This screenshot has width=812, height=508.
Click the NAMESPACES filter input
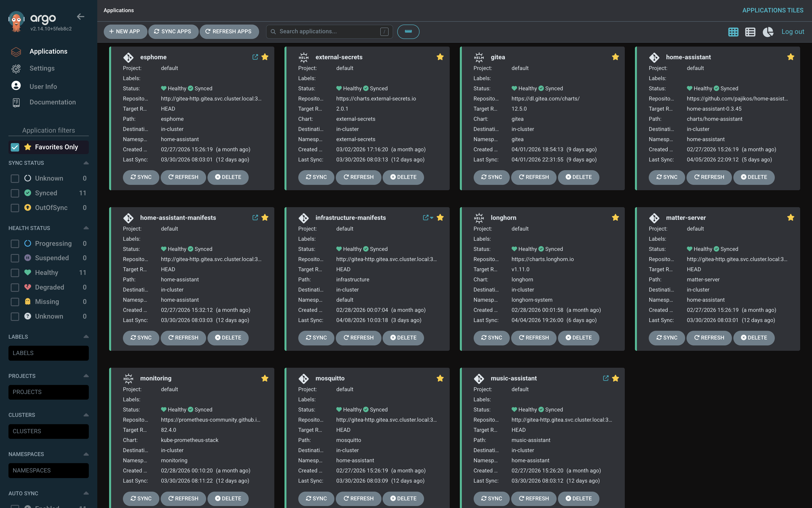[x=48, y=470]
